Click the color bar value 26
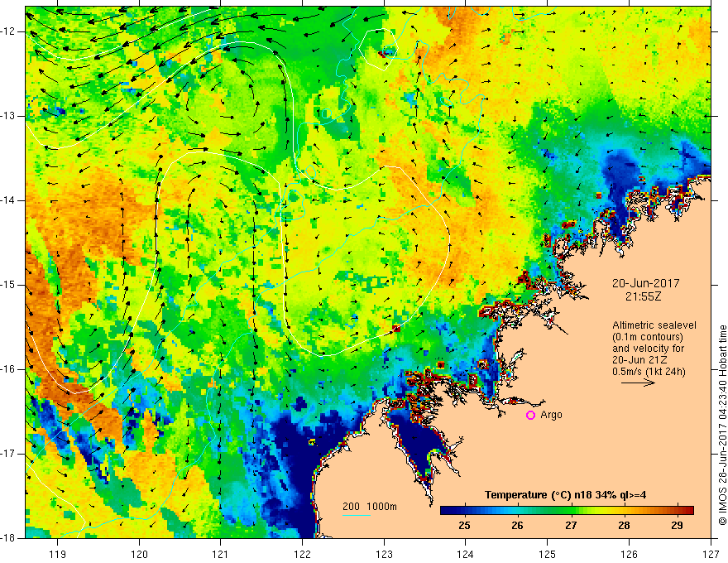728x563 pixels. (x=517, y=526)
